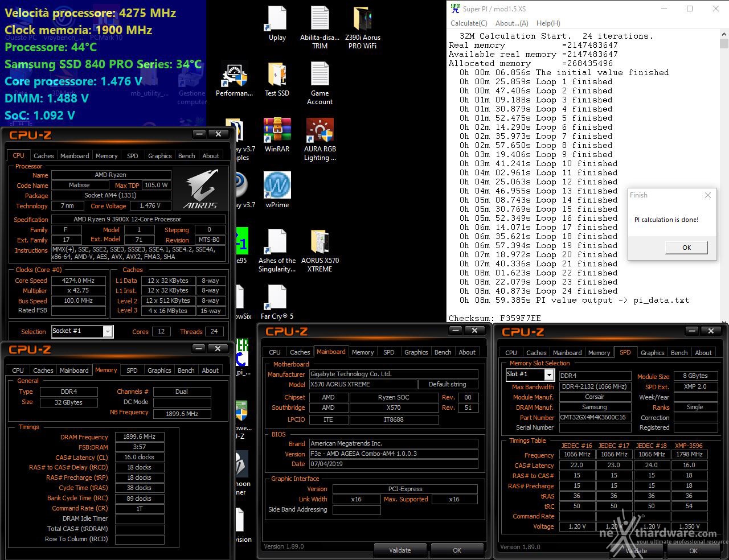729x560 pixels.
Task: Open Bench tab in CPU-Z Memory window
Action: (186, 370)
